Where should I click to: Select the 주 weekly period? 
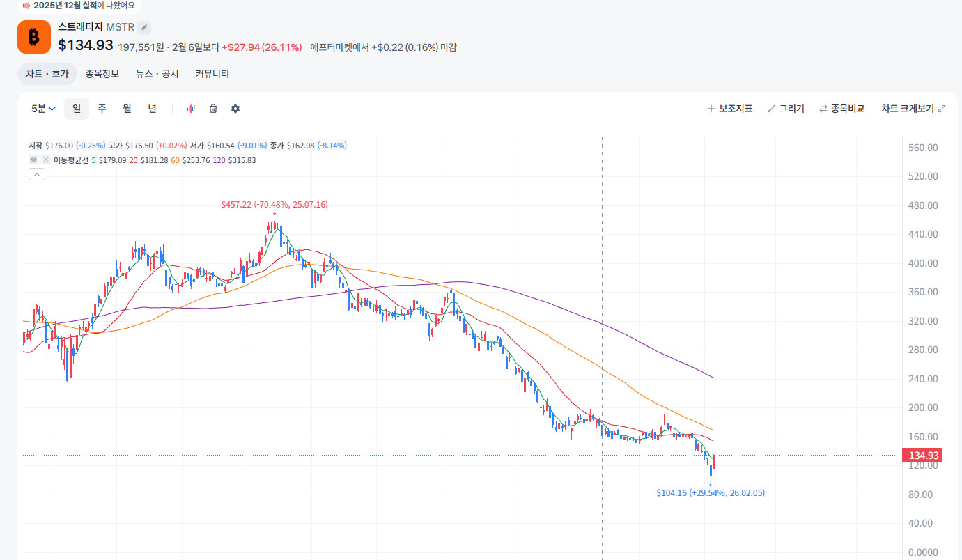pos(102,109)
